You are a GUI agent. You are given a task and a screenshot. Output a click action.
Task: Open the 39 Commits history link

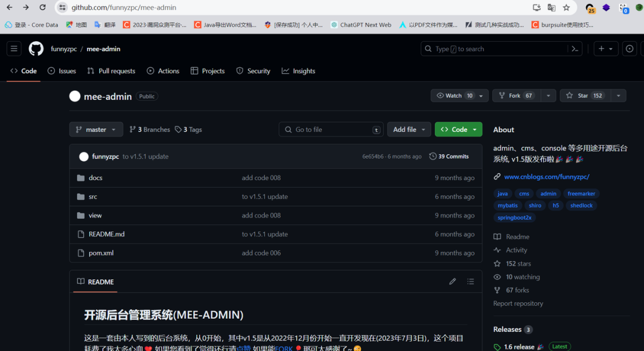(449, 156)
